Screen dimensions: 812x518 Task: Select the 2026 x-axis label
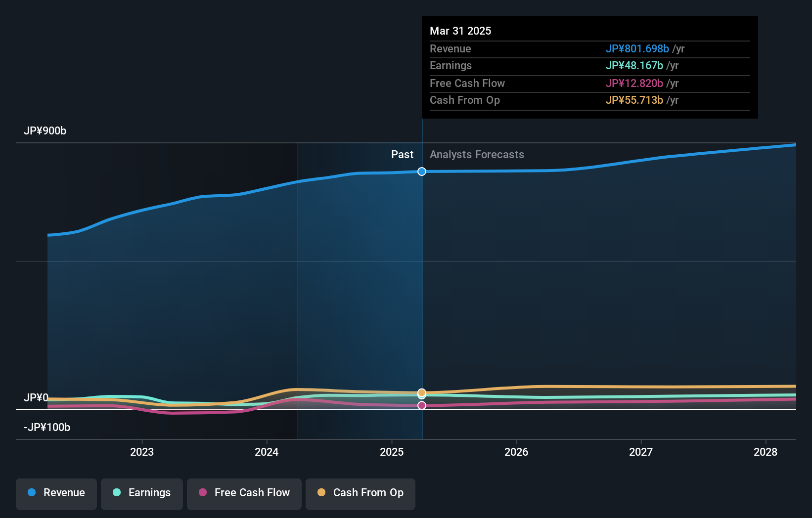tap(516, 452)
